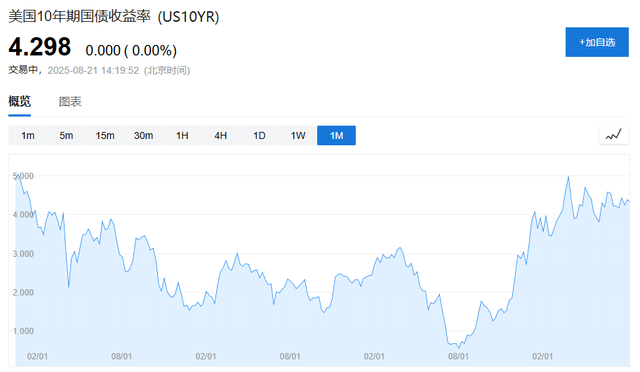Switch chart to 4H interval
640x372 pixels.
pyautogui.click(x=220, y=136)
